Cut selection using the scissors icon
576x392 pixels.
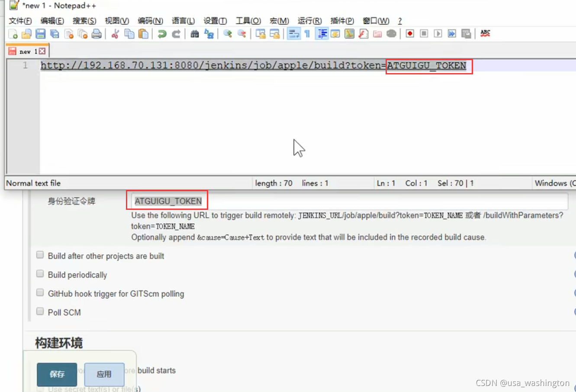[115, 34]
